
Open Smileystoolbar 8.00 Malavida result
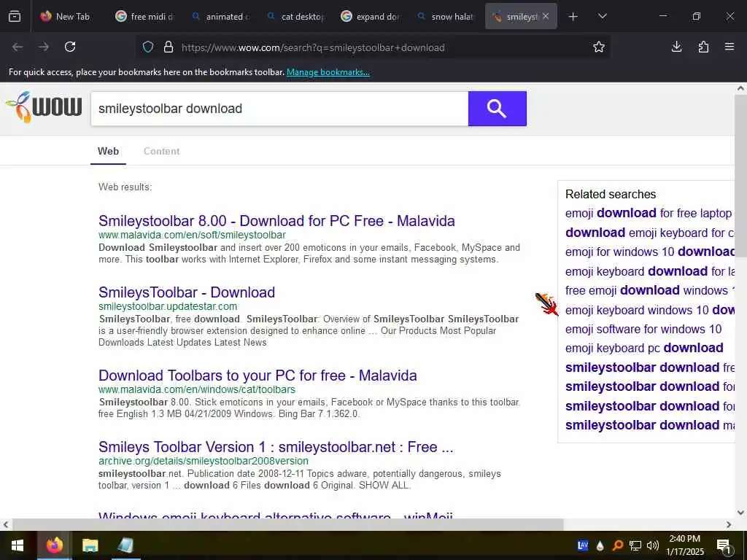click(276, 221)
